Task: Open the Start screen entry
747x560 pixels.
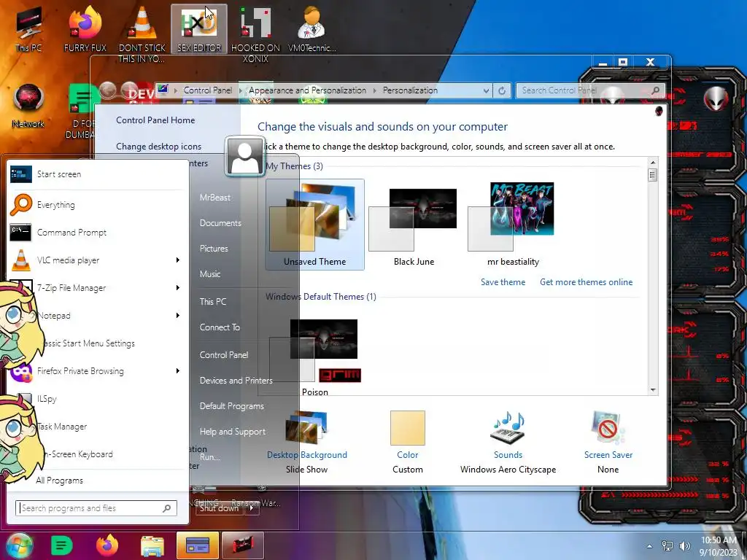Action: [98, 174]
